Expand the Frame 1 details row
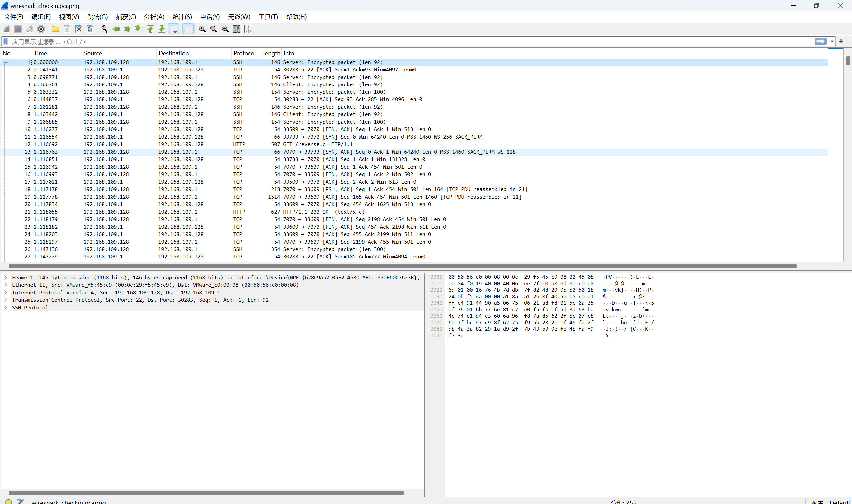Image resolution: width=852 pixels, height=504 pixels. pos(5,277)
